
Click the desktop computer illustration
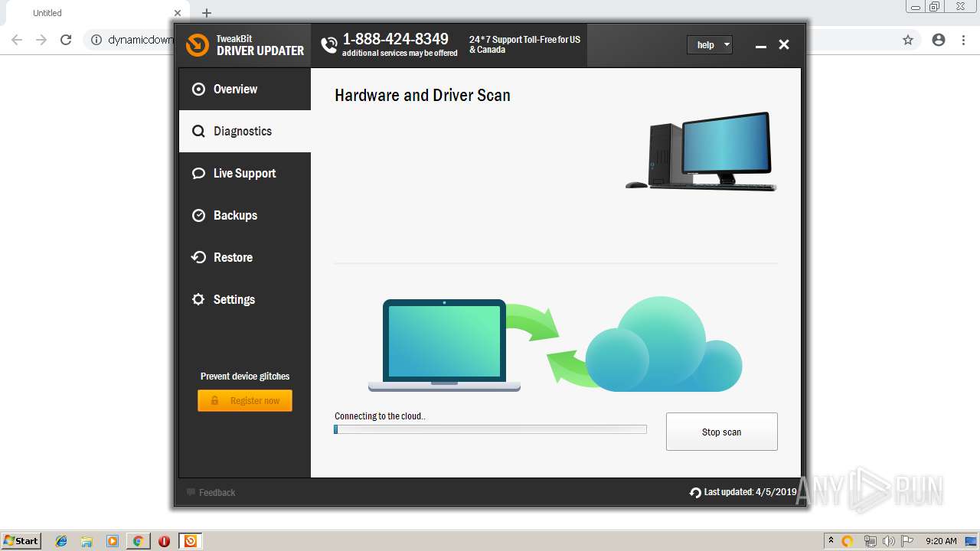701,151
